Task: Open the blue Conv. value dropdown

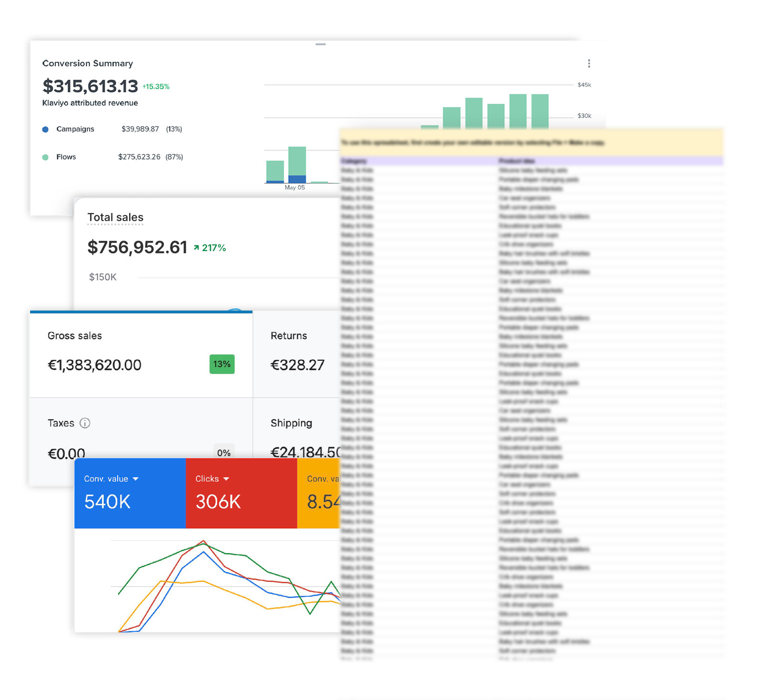Action: [135, 479]
